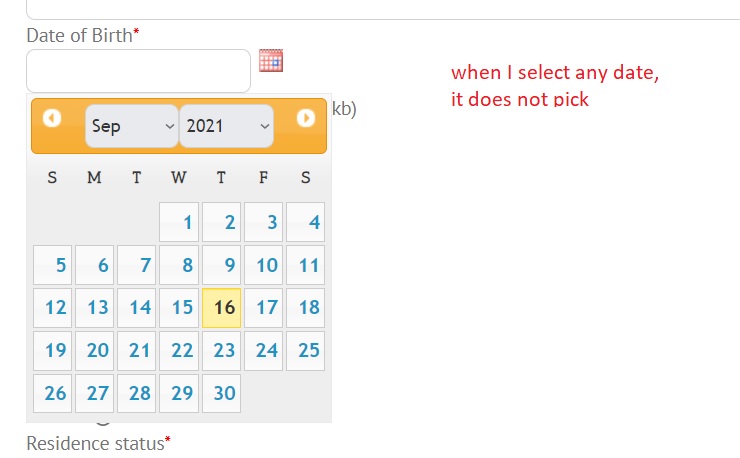Choose date 30 in calendar
The image size is (740, 458).
pos(221,393)
